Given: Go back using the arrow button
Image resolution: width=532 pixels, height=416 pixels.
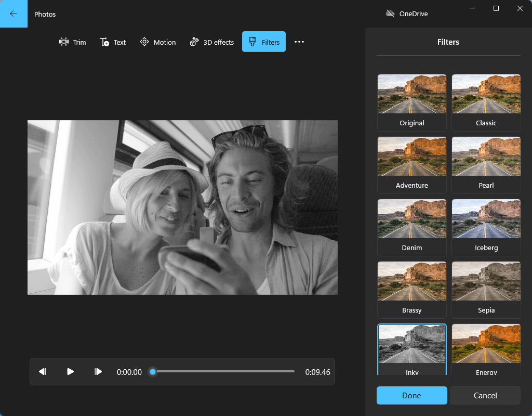Looking at the screenshot, I should tap(14, 14).
